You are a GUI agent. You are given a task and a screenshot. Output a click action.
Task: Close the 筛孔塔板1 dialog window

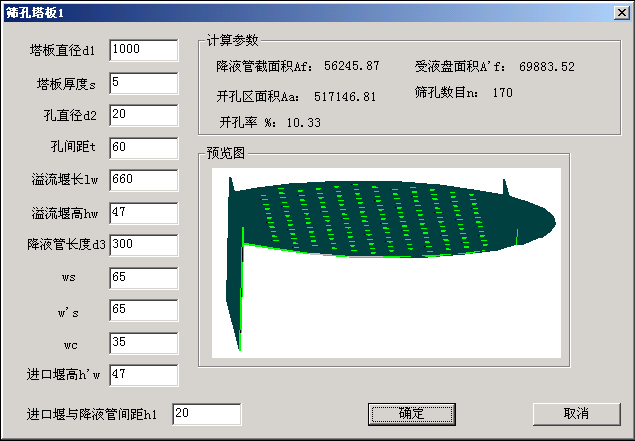click(621, 13)
